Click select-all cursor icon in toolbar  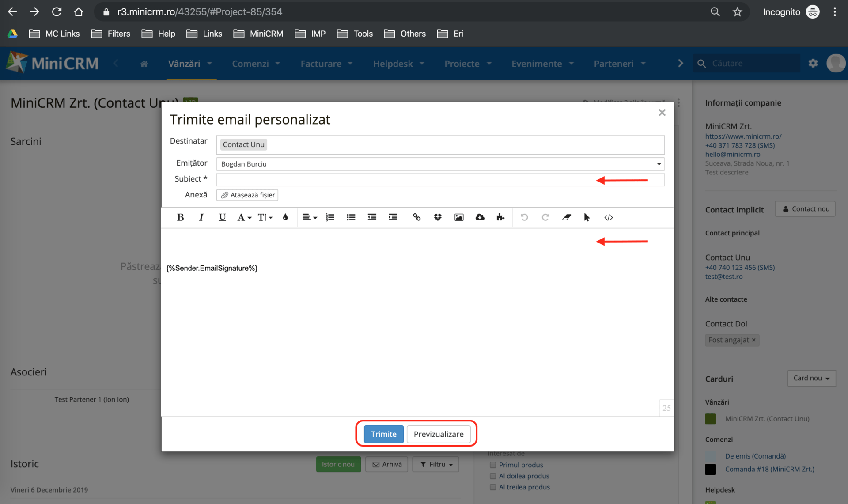click(587, 217)
